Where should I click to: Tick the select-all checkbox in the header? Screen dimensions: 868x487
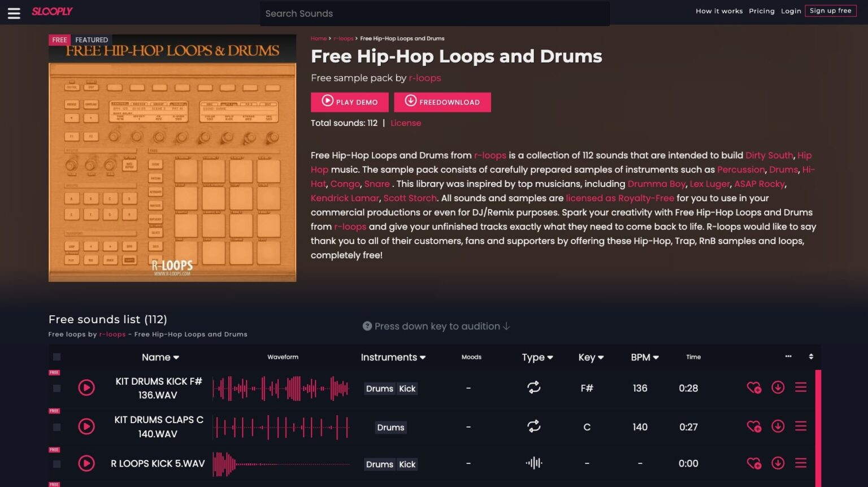pos(57,356)
